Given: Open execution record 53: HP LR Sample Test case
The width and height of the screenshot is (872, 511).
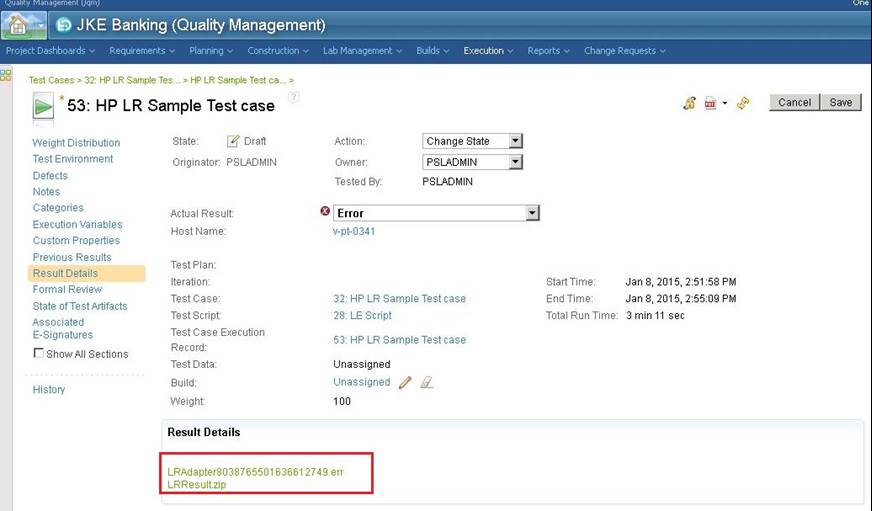Looking at the screenshot, I should [x=399, y=340].
